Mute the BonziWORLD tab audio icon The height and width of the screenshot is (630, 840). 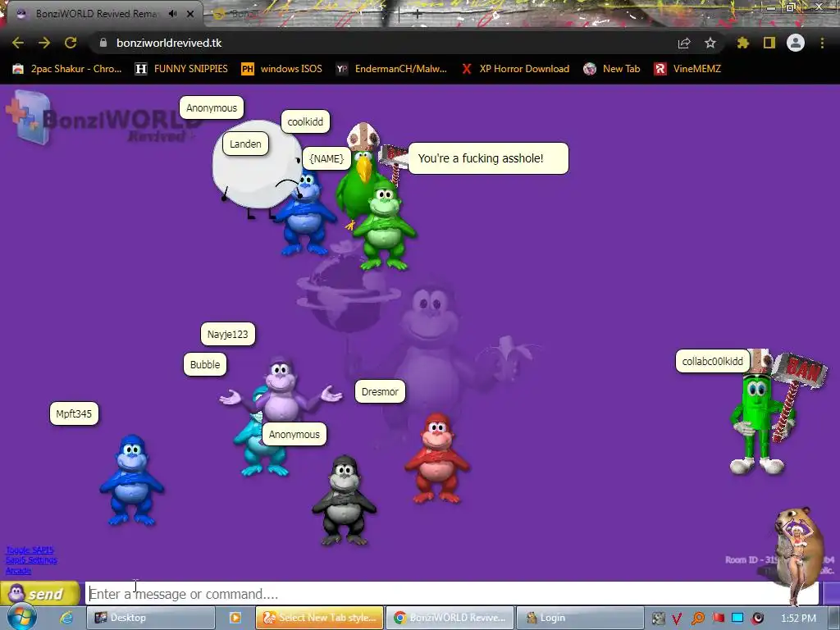(173, 14)
